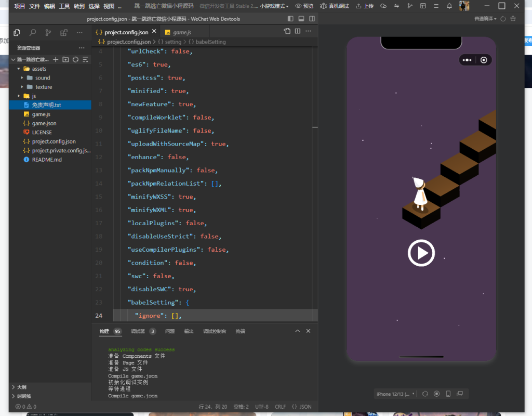Image resolution: width=532 pixels, height=416 pixels.
Task: Click the Upload button in the toolbar
Action: coord(364,6)
